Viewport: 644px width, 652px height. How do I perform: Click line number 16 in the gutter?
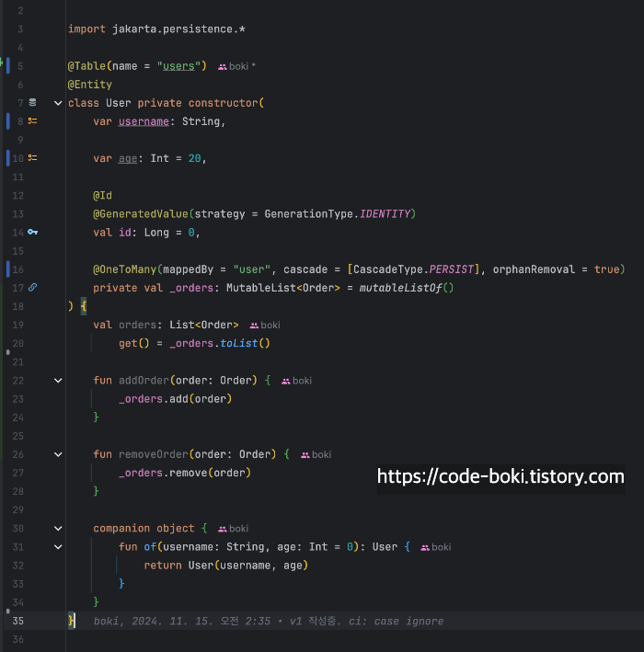17,269
